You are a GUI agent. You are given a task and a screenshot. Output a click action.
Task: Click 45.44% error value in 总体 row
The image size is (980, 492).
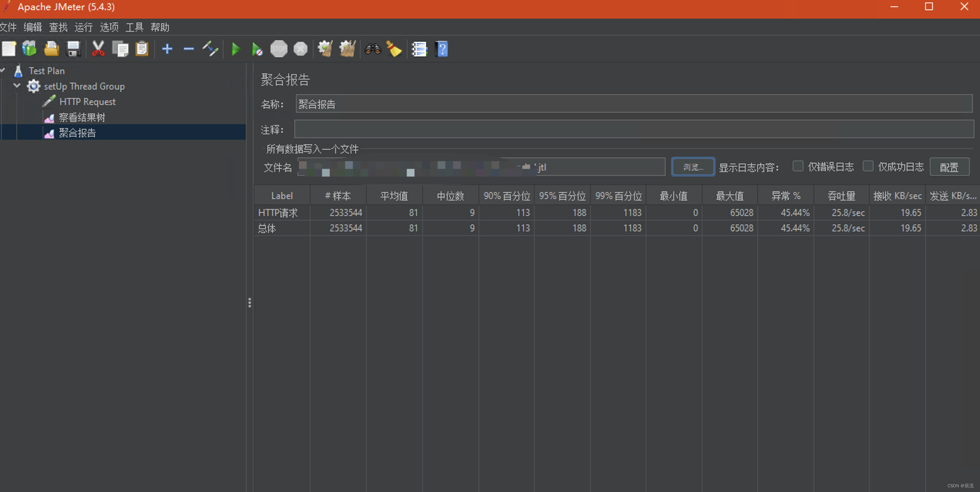coord(795,228)
